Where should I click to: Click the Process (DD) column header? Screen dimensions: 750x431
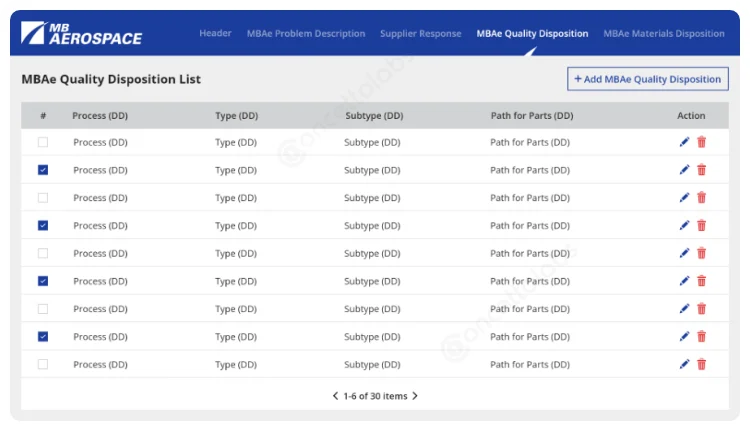click(x=100, y=116)
